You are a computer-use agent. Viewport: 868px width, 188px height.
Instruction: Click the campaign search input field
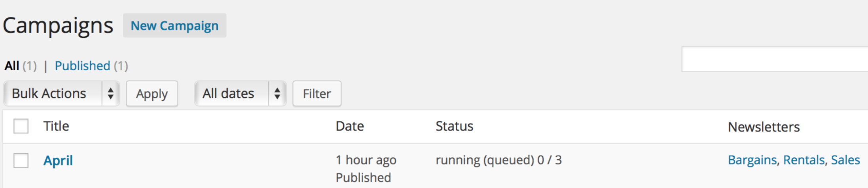click(x=775, y=59)
